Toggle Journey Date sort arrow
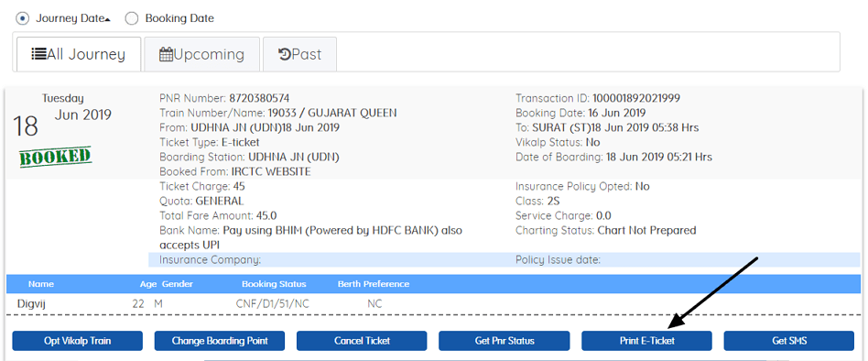The image size is (868, 361). pyautogui.click(x=107, y=19)
